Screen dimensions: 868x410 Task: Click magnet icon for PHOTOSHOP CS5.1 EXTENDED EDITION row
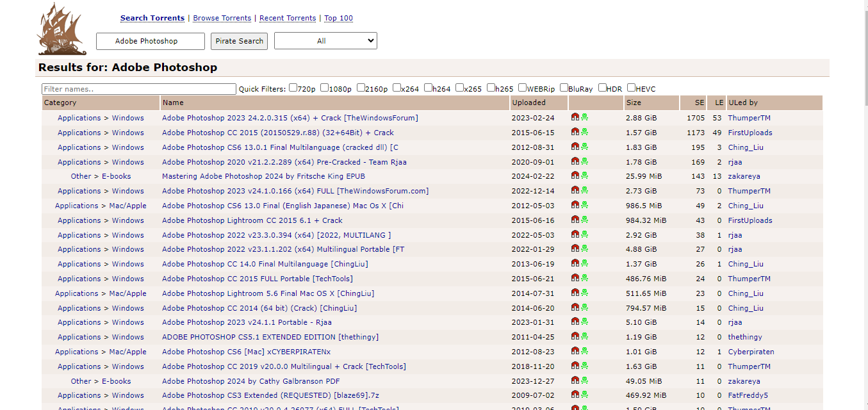click(575, 336)
